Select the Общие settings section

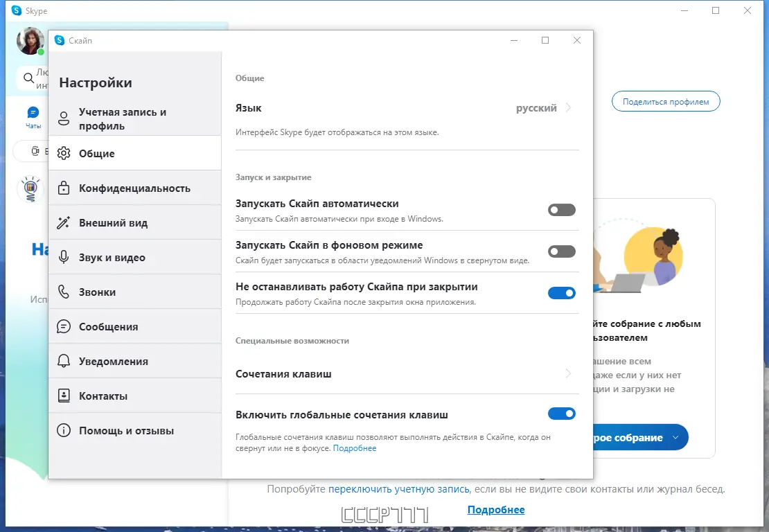point(135,154)
